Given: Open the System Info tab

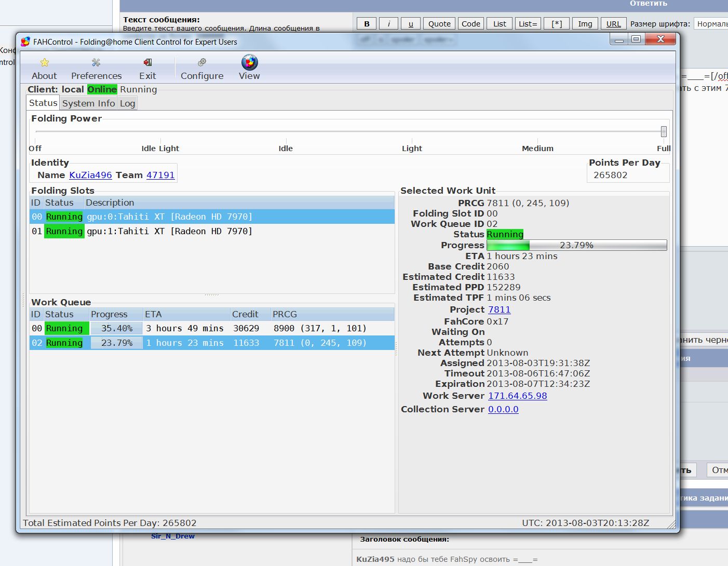Looking at the screenshot, I should click(88, 103).
